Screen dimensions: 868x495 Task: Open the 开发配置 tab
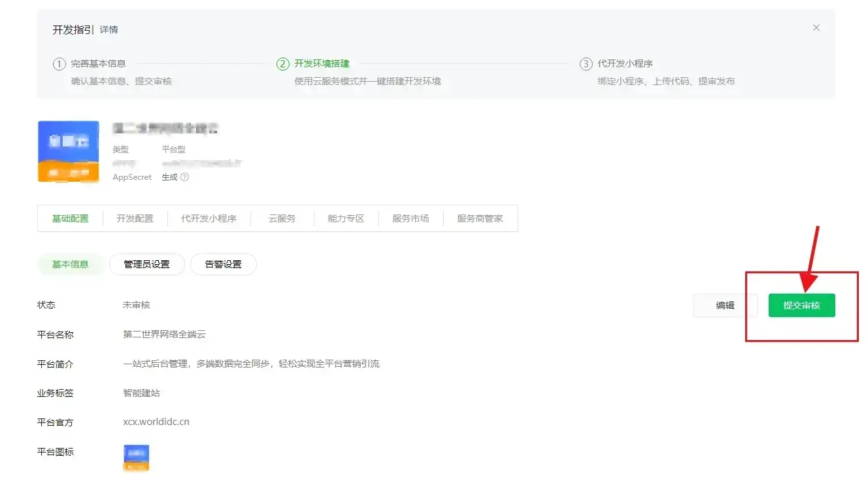[135, 218]
